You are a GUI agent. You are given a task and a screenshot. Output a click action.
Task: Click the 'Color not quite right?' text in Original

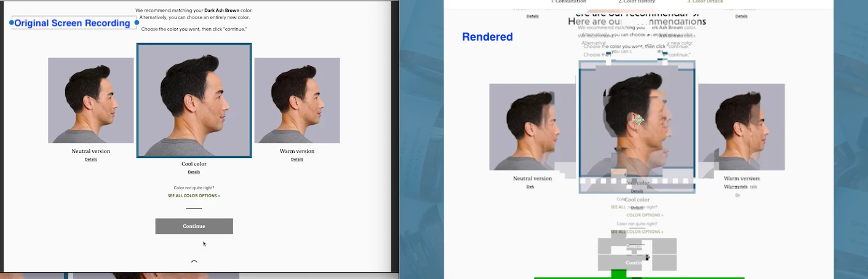point(194,187)
